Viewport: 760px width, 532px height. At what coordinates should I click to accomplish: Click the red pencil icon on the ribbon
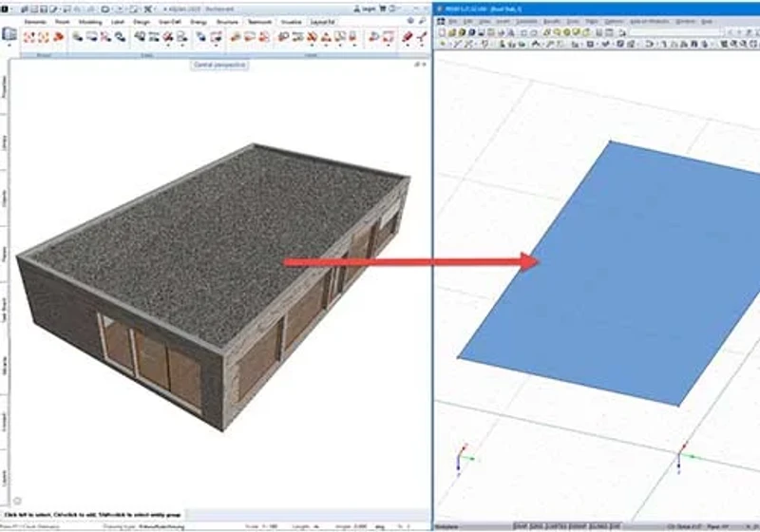pos(408,37)
